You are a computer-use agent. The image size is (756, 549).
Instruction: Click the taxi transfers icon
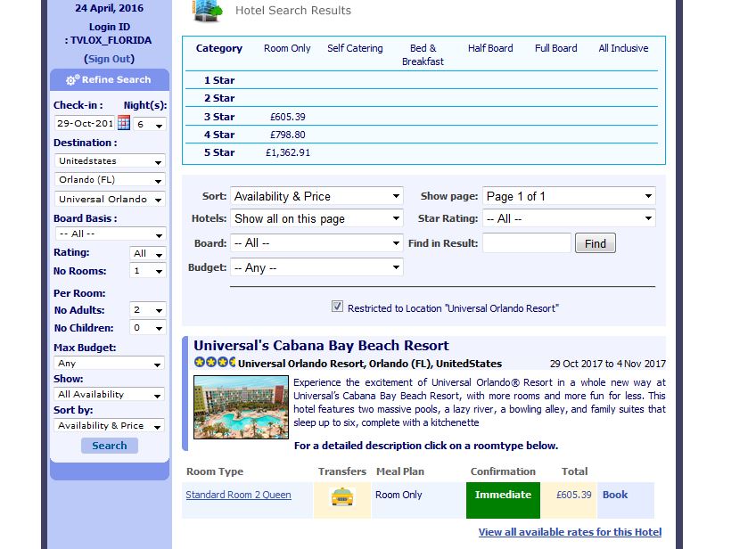[x=342, y=496]
